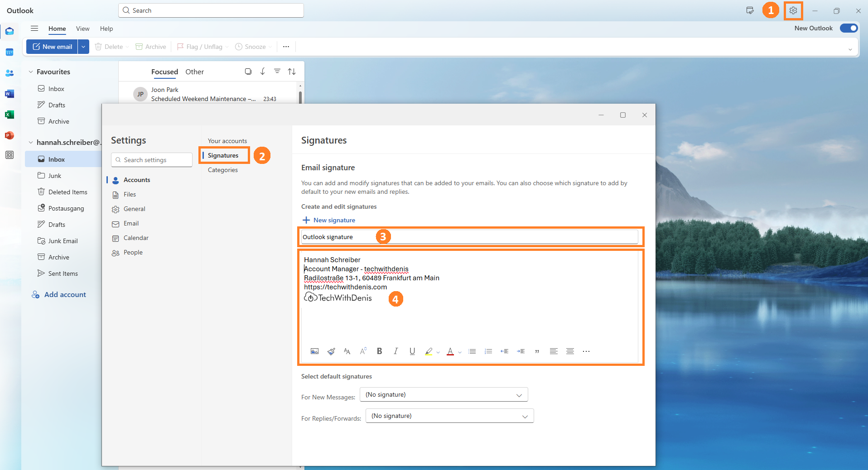The image size is (868, 470).
Task: Show more formatting options ellipsis
Action: coord(586,351)
